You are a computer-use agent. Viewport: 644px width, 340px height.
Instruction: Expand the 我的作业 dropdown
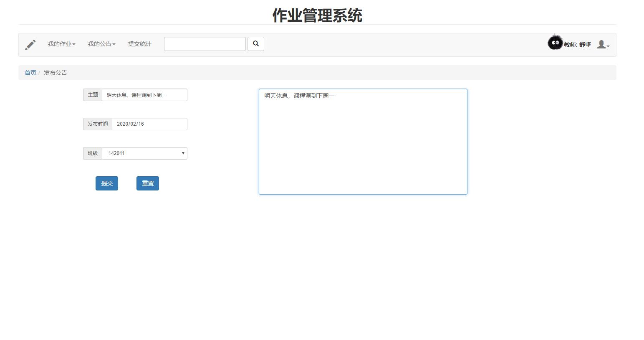[x=61, y=44]
